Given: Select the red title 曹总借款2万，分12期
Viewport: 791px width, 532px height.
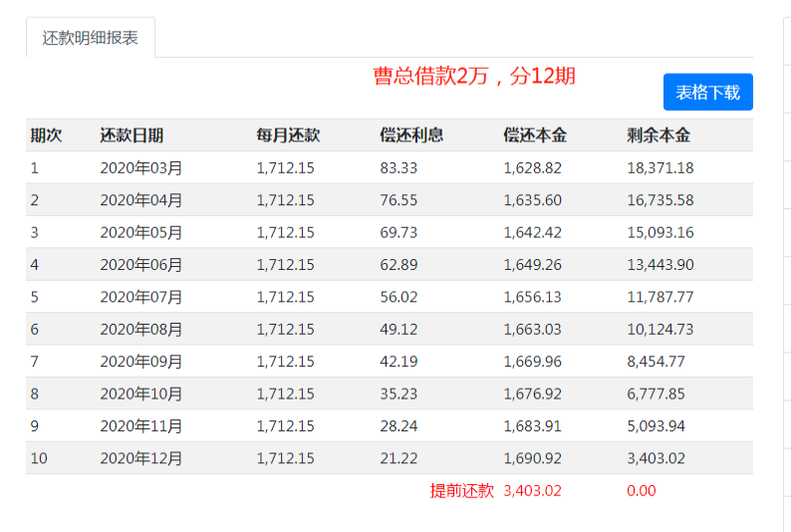Looking at the screenshot, I should 474,76.
